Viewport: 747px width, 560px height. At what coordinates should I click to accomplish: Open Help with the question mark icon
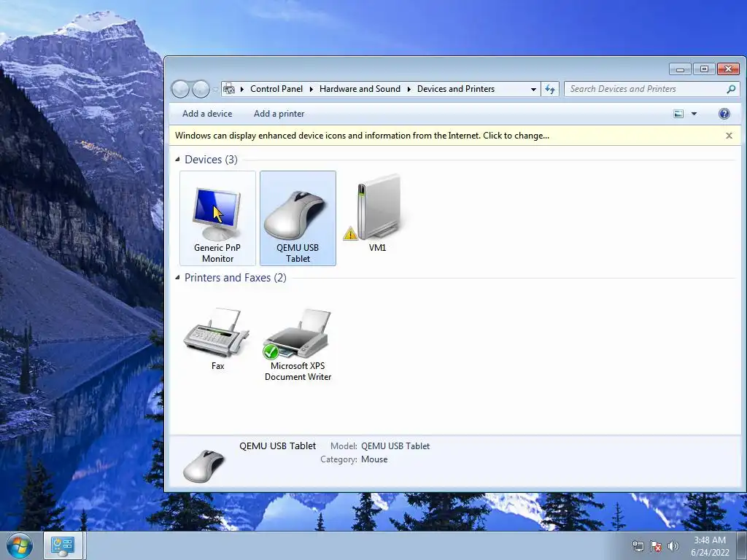724,114
